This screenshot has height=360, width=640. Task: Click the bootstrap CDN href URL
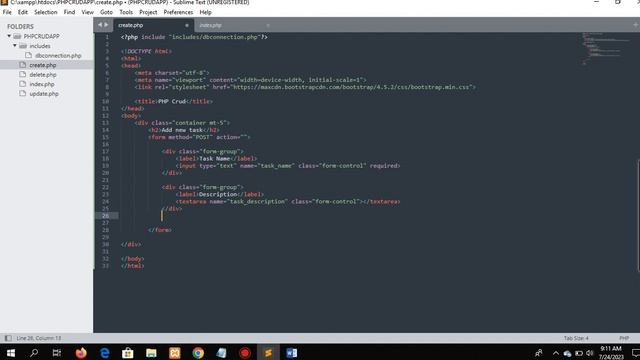click(351, 87)
